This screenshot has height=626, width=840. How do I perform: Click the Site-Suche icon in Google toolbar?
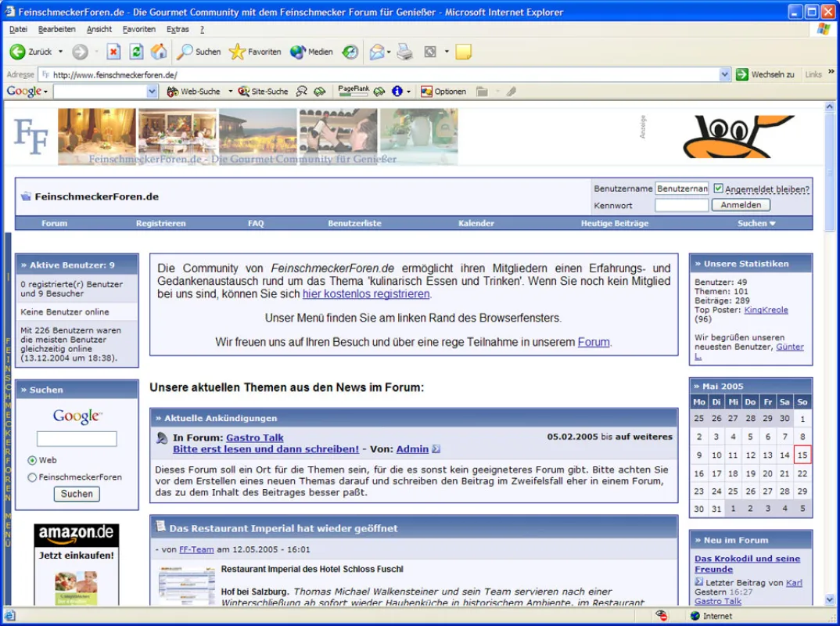click(244, 92)
